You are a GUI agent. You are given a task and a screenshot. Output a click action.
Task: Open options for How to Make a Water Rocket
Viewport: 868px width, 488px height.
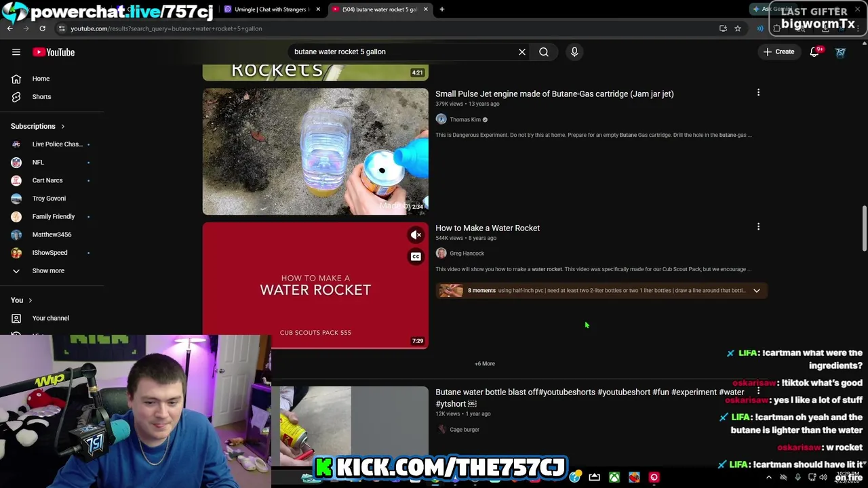(x=758, y=227)
